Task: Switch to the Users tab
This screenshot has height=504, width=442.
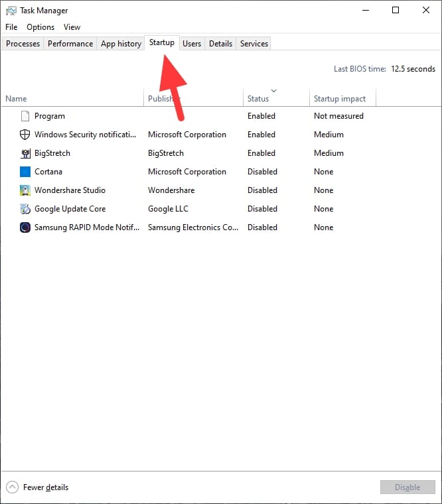Action: [x=192, y=43]
